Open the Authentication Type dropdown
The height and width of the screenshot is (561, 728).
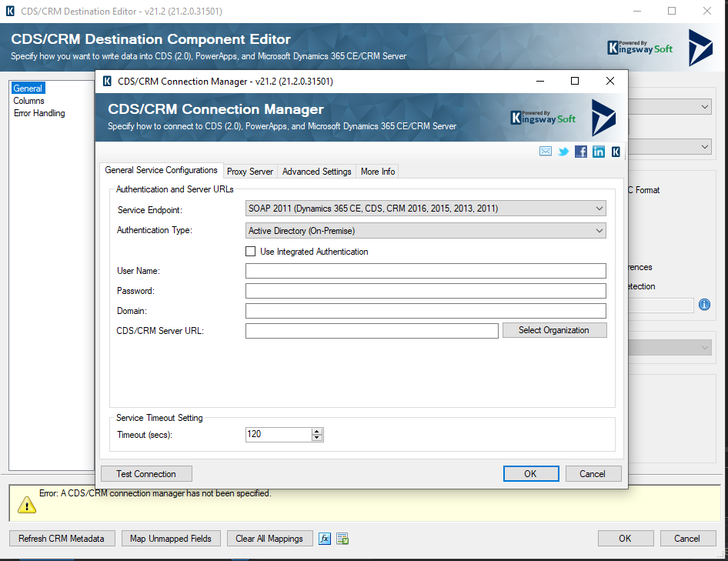599,230
